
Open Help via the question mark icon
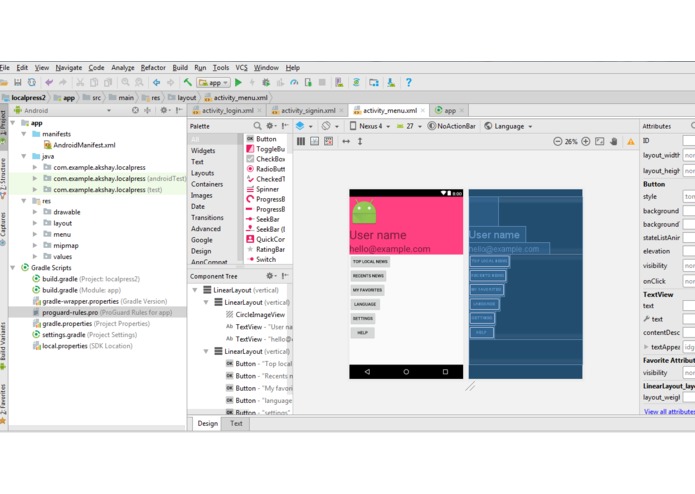coord(409,82)
